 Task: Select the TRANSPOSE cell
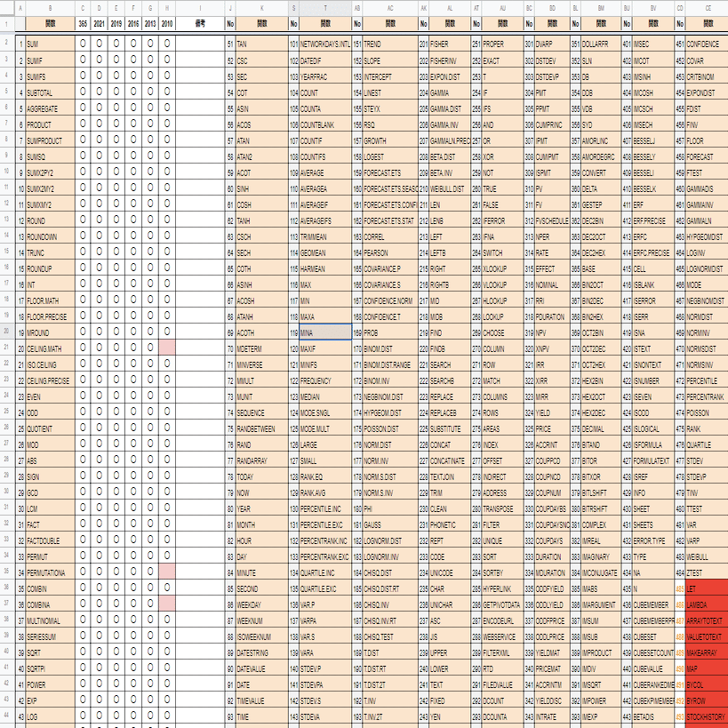(502, 508)
